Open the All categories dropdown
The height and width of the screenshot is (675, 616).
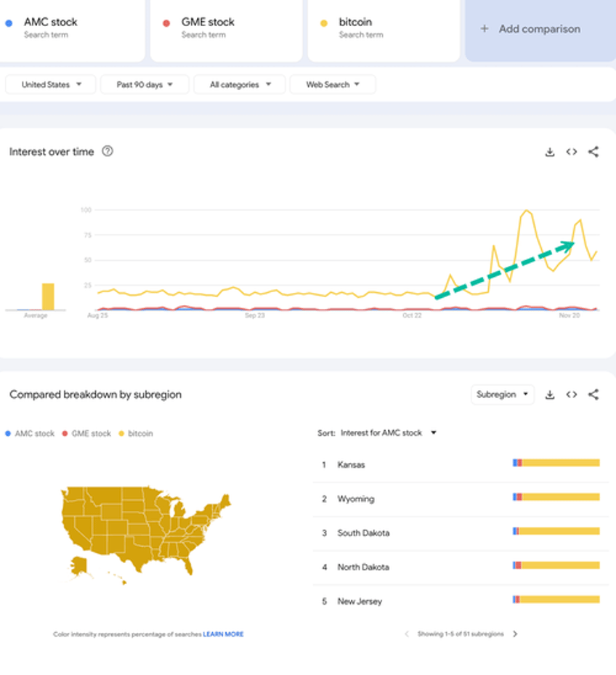(240, 84)
